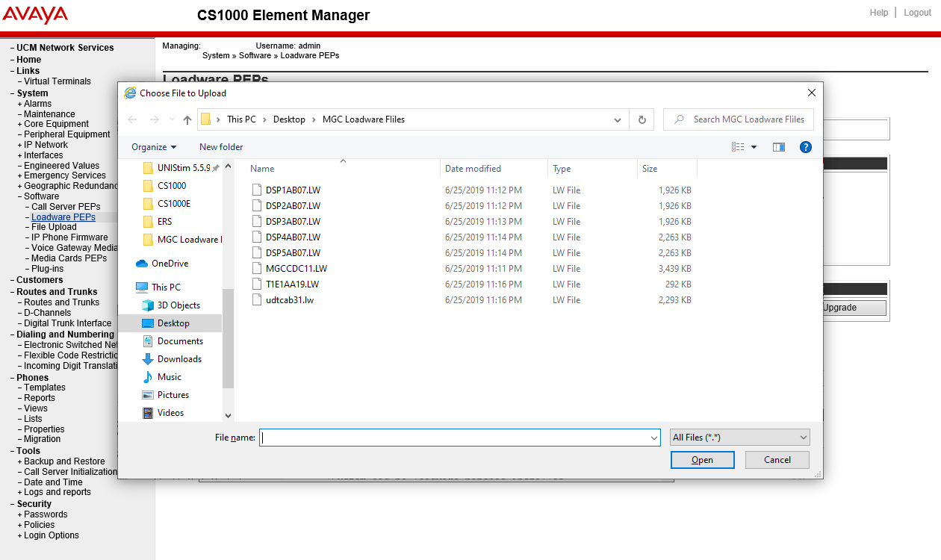The height and width of the screenshot is (560, 941).
Task: Click the T1E1AA19.LW file icon
Action: 257,284
